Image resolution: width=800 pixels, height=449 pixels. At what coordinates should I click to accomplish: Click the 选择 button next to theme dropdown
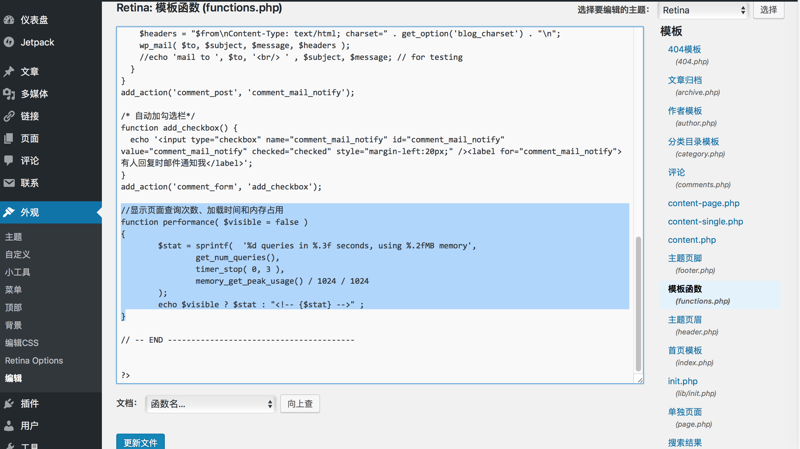tap(768, 10)
